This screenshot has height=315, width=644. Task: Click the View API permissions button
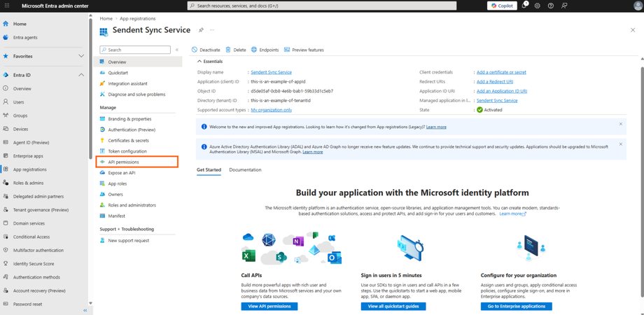point(269,306)
